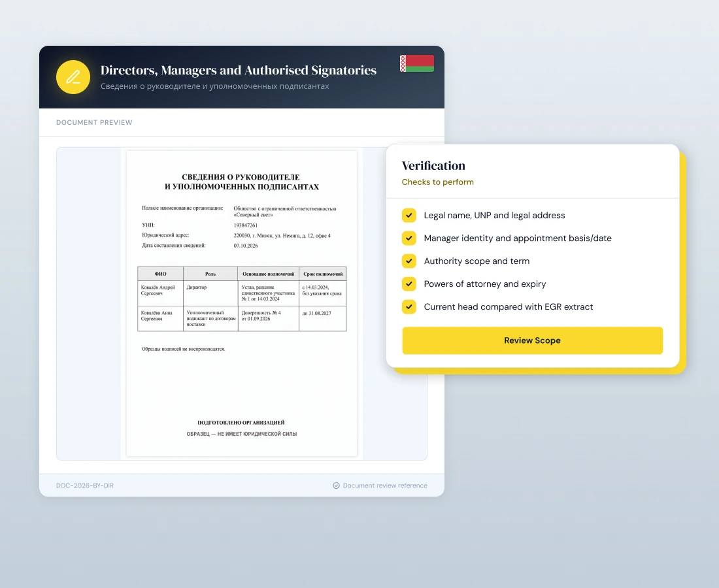
Task: Click the ОБРАЗЕЦ — НЕ ИМЕЕТ ЮРИДИЧЕСКОЙ СИЛЫ notice
Action: point(242,434)
